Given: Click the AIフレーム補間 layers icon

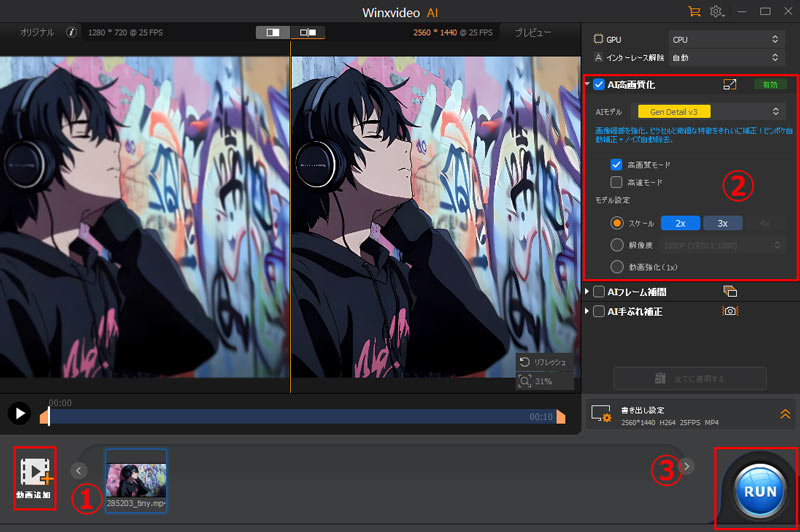Looking at the screenshot, I should (729, 292).
